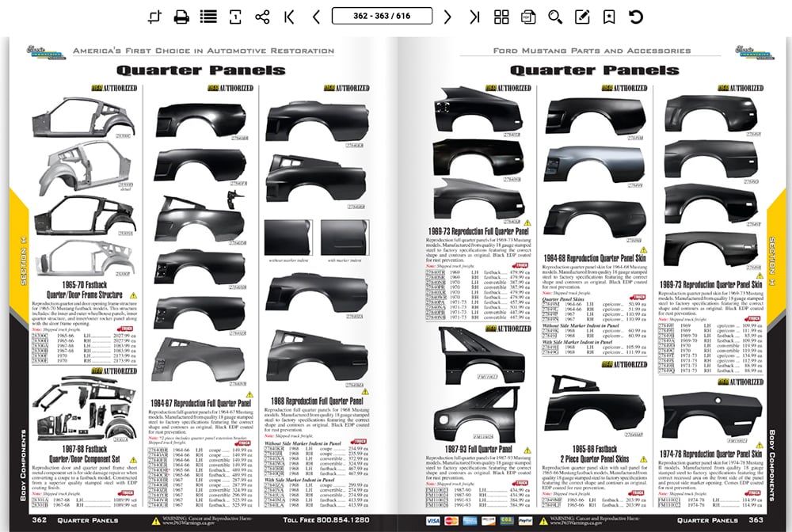Click the 1964-68 Reproduction Quarter Panel Skin heading
This screenshot has width=792, height=532.
(x=595, y=257)
